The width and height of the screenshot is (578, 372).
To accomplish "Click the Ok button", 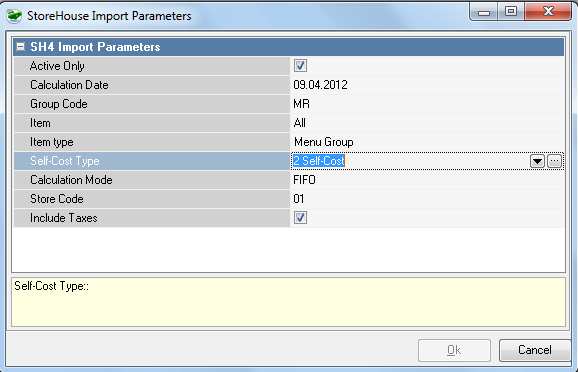I will [454, 350].
